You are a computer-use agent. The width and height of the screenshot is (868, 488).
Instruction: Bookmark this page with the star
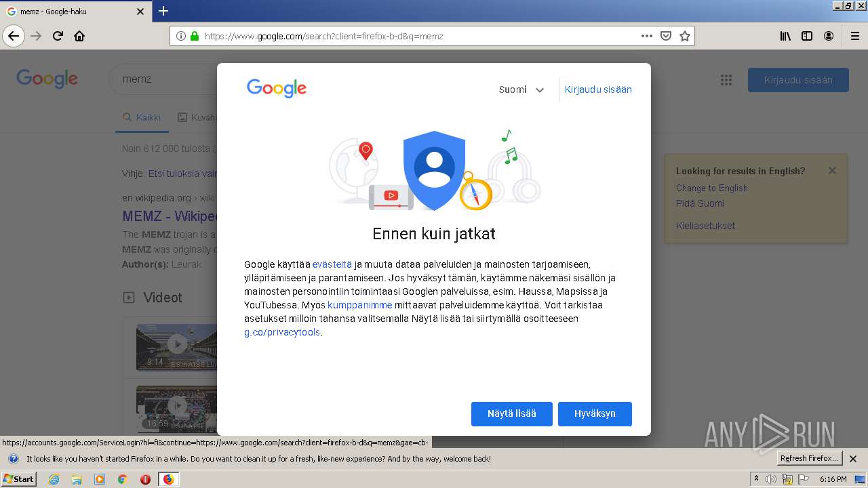685,36
